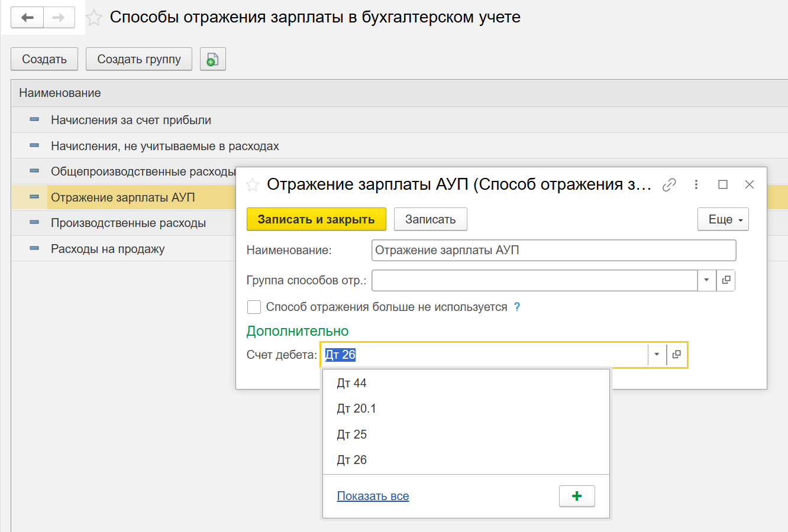
Task: Select Дт 26 from the list
Action: click(466, 460)
